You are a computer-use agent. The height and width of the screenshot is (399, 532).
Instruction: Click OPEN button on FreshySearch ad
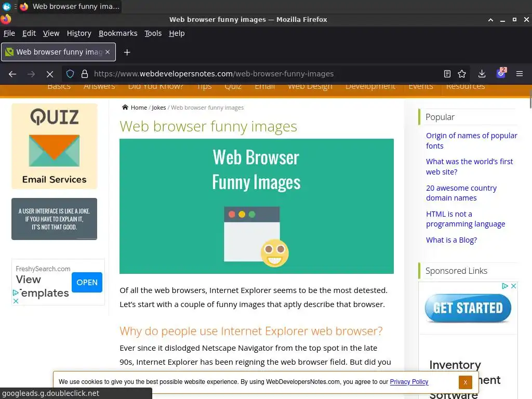[87, 282]
